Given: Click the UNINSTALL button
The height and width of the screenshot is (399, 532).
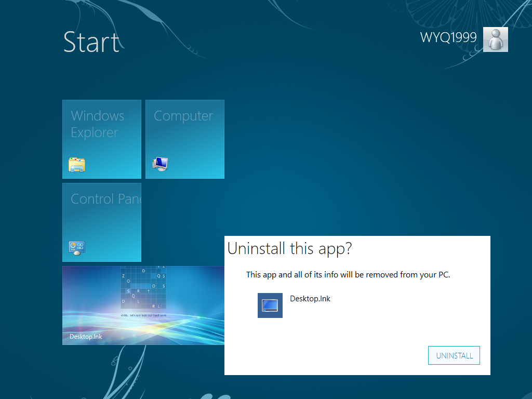Looking at the screenshot, I should pyautogui.click(x=454, y=355).
